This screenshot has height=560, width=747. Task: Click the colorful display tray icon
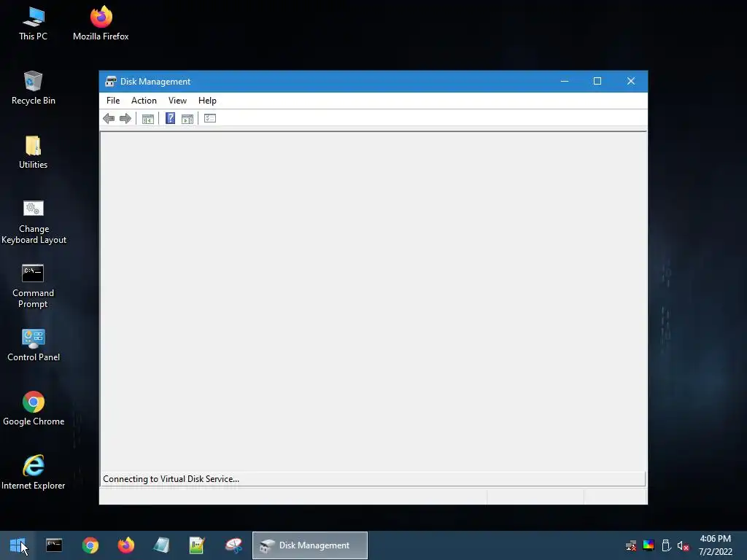[x=649, y=545]
